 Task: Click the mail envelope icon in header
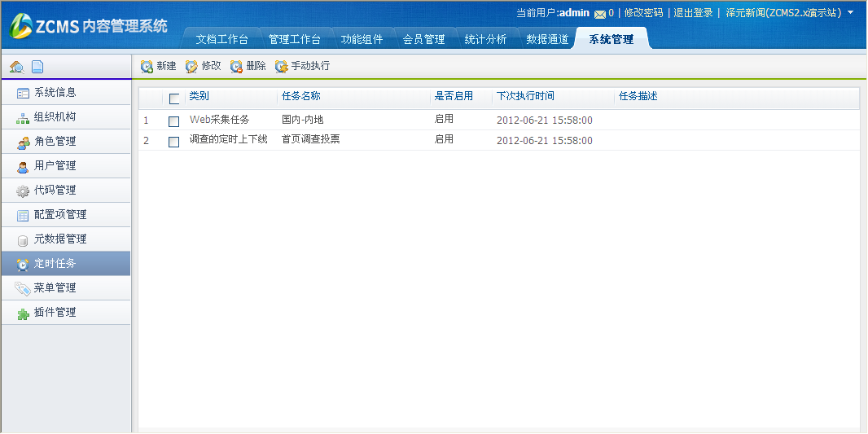click(x=600, y=14)
